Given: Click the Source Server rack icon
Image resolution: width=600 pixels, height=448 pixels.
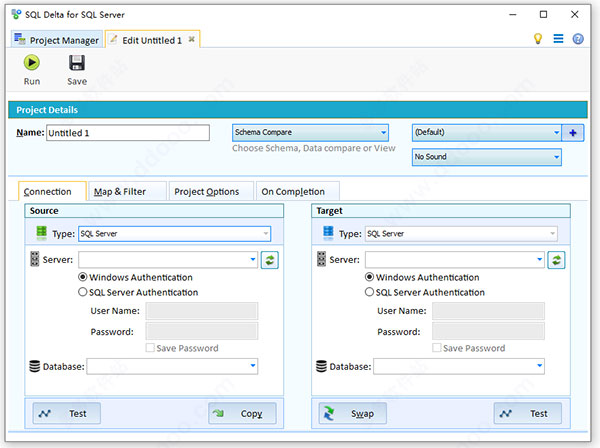Looking at the screenshot, I should 35,259.
